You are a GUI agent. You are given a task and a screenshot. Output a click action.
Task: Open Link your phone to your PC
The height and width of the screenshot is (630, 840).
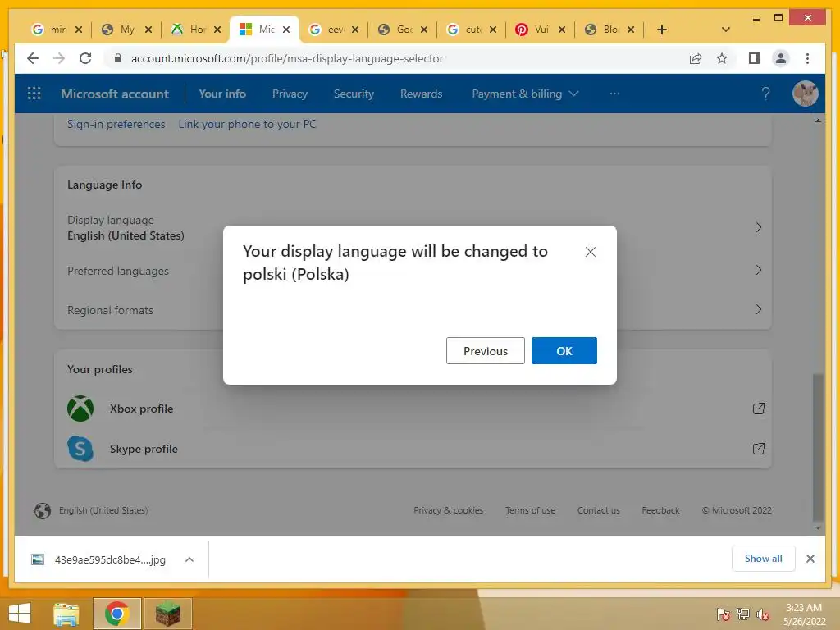tap(247, 125)
